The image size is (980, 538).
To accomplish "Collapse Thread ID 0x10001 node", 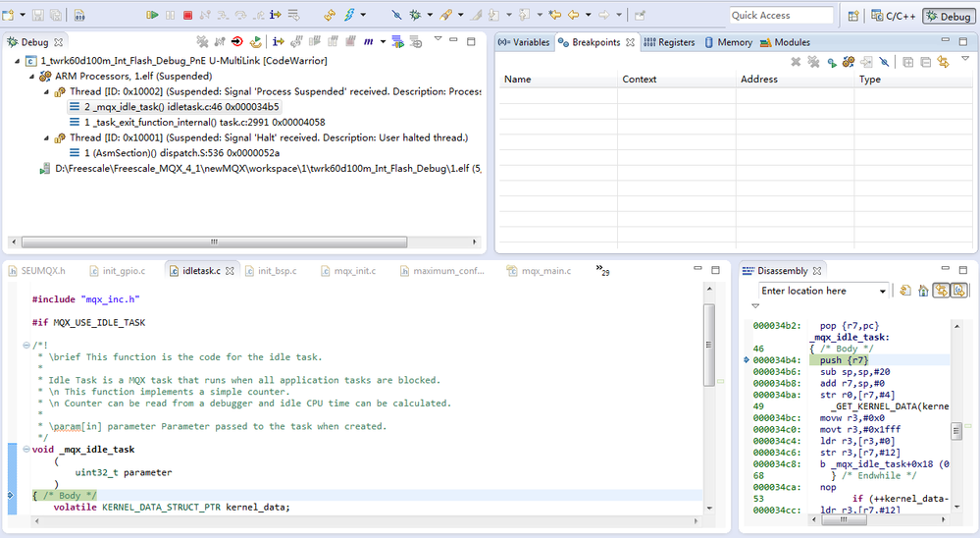I will click(x=46, y=138).
